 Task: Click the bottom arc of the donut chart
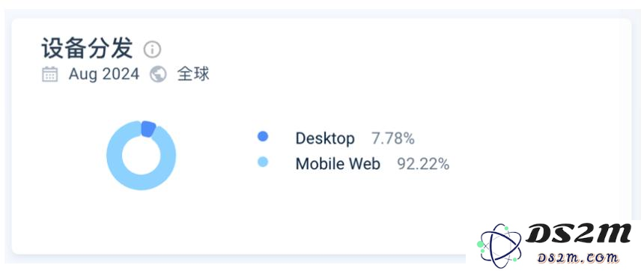pyautogui.click(x=142, y=183)
